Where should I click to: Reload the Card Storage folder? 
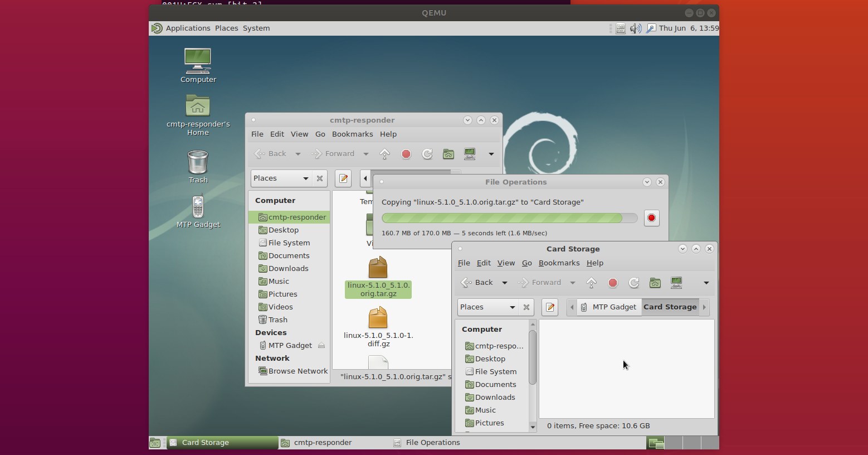[x=634, y=283]
